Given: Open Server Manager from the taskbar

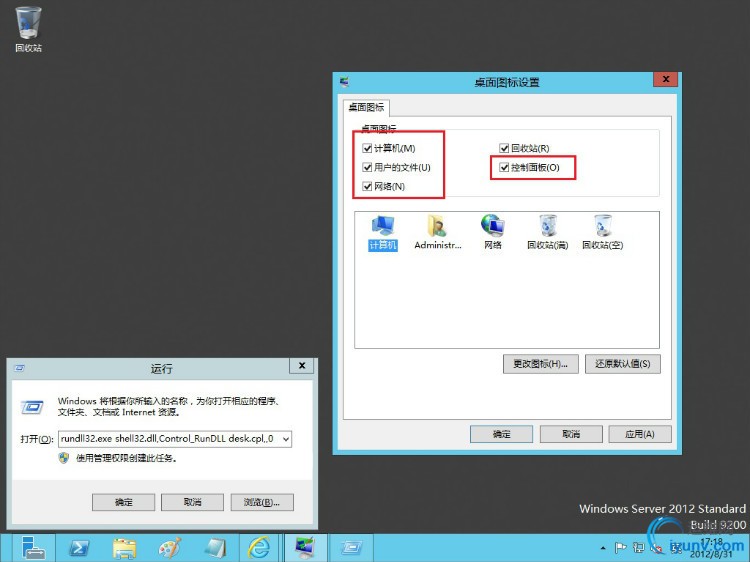Looking at the screenshot, I should point(33,548).
